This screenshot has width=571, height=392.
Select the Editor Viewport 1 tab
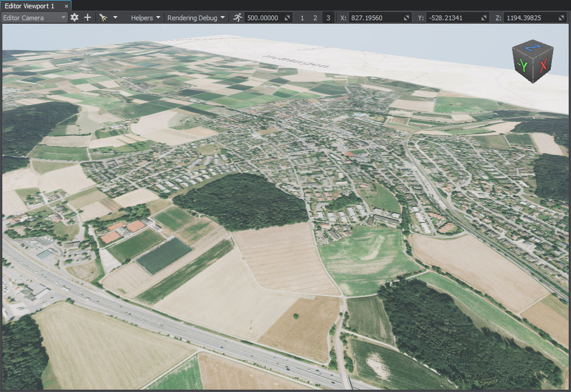pos(29,5)
